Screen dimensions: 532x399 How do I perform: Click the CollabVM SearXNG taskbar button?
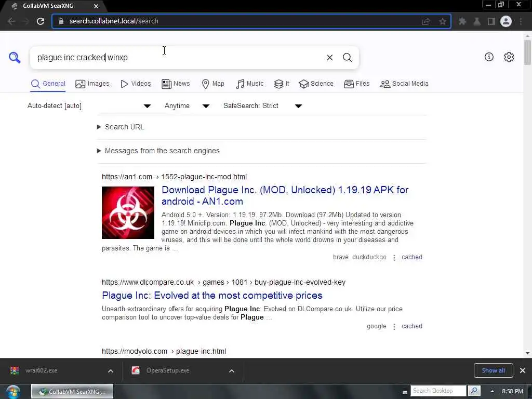coord(72,392)
